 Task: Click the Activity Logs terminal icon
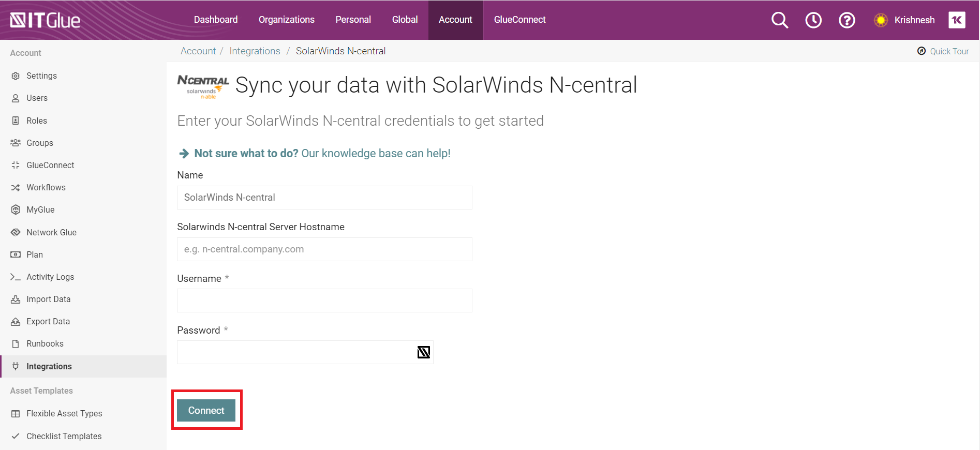click(x=16, y=277)
